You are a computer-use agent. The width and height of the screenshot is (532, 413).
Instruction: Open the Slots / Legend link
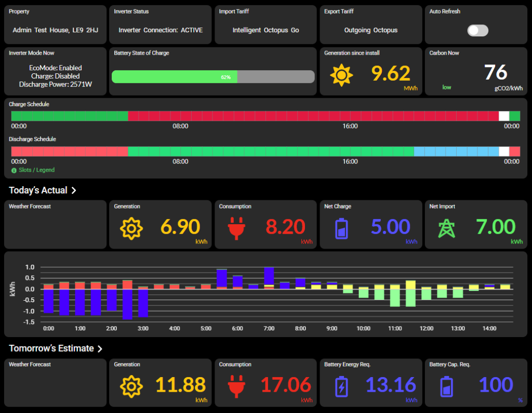[36, 170]
